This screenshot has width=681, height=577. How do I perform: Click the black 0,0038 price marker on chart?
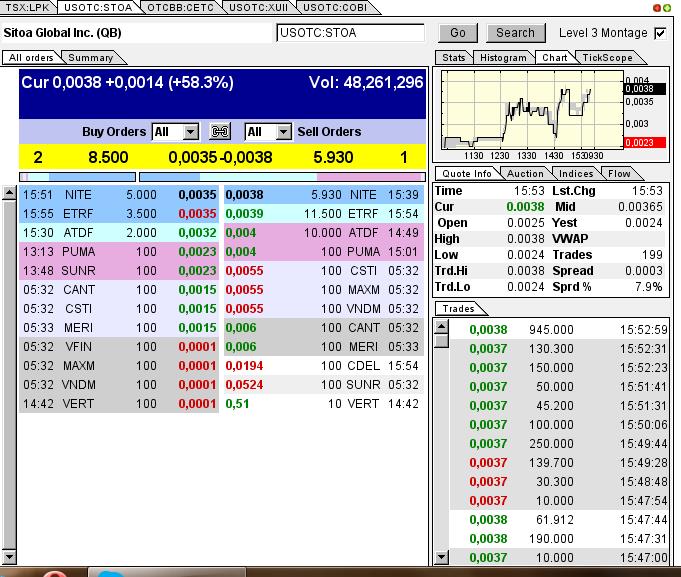click(x=639, y=89)
